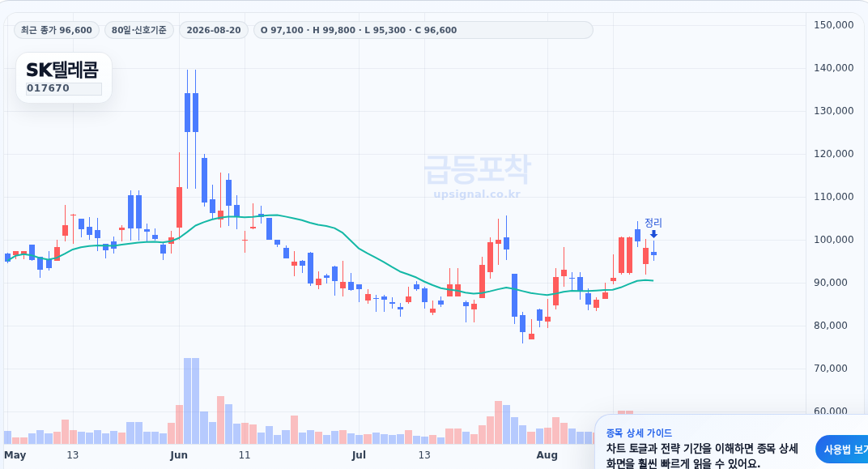Click the 정리 signal label text

coord(653,223)
